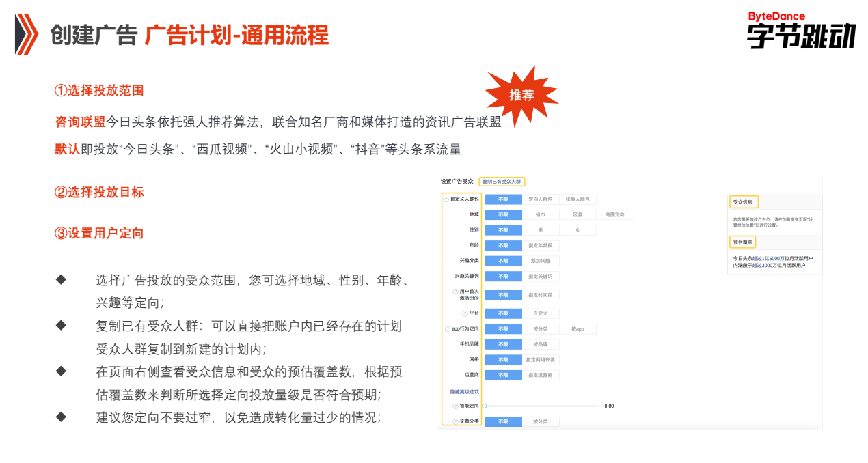Image resolution: width=868 pixels, height=463 pixels.
Task: Click the help icon next to 智能定向
Action: pos(454,404)
